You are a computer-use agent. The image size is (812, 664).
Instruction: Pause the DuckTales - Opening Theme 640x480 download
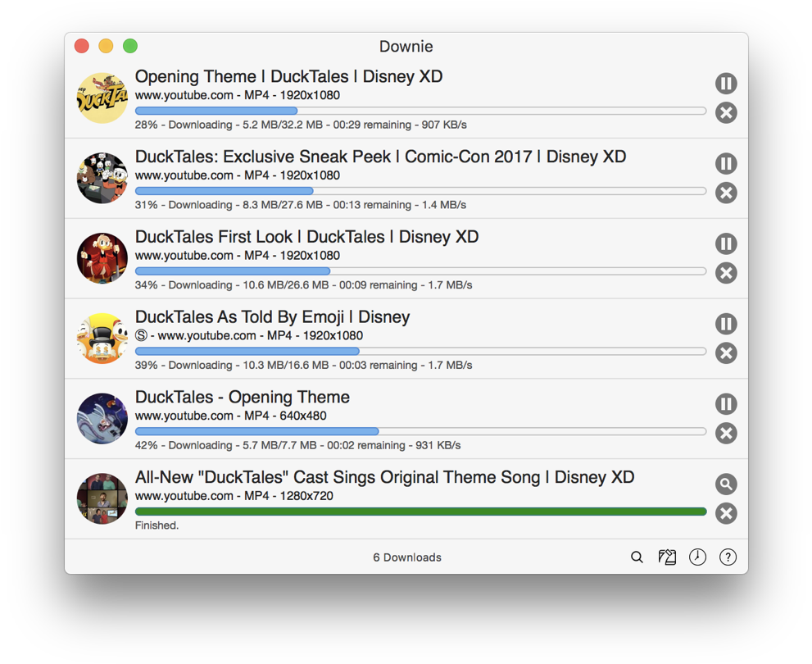coord(725,404)
